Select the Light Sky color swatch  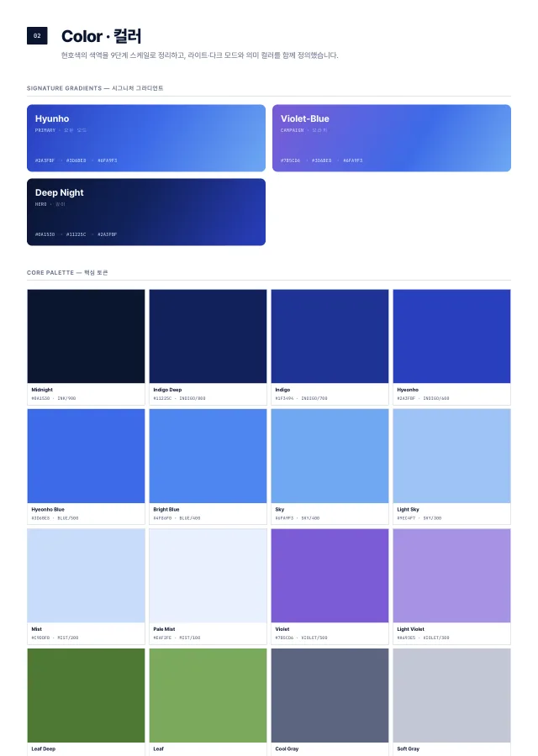451,456
